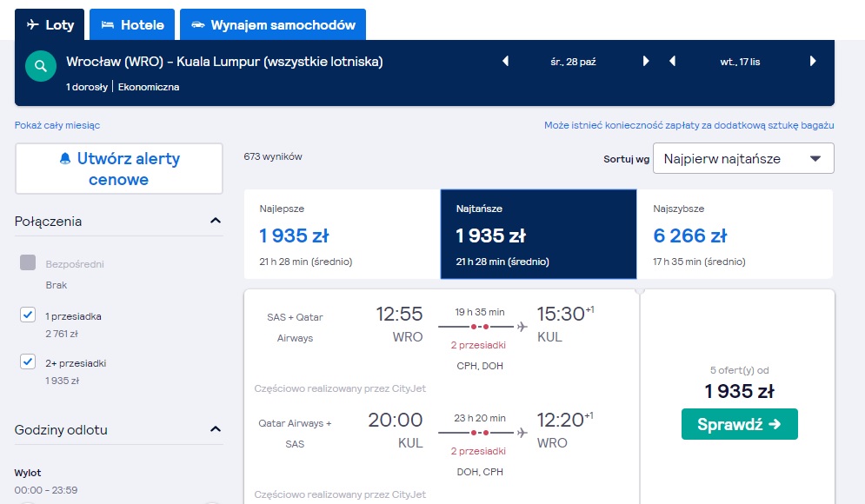Open the Loty tab
The height and width of the screenshot is (504, 865).
pyautogui.click(x=50, y=25)
